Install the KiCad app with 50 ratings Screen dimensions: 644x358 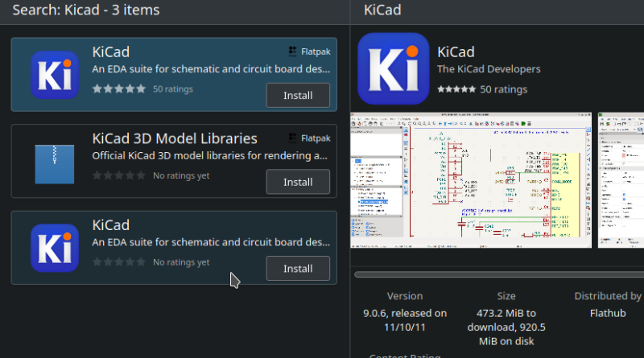click(298, 95)
